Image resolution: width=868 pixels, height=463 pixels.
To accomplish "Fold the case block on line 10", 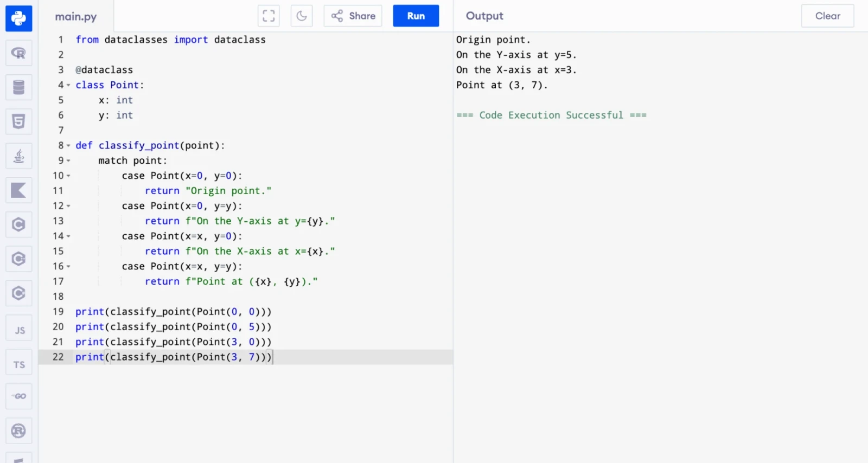I will tap(68, 176).
